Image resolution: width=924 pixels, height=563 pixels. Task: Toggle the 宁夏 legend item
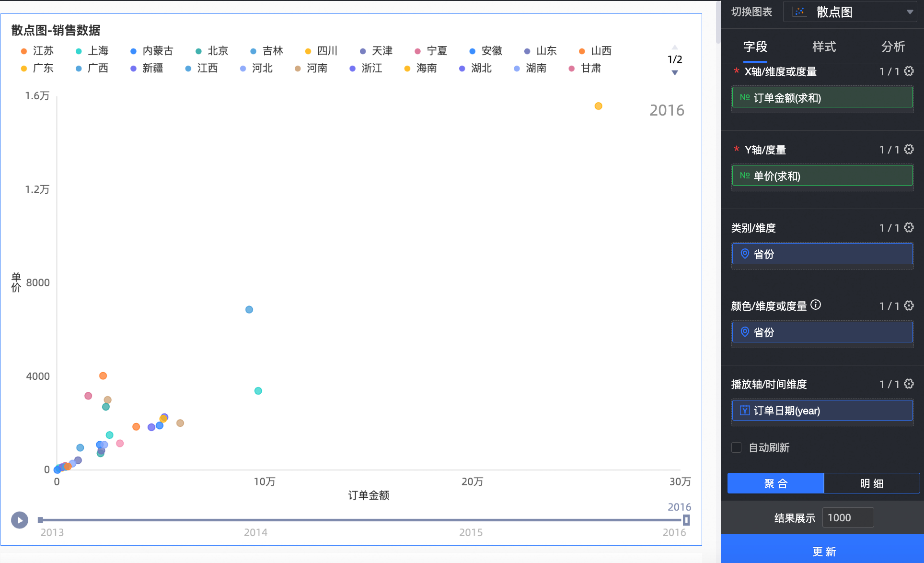(x=431, y=51)
